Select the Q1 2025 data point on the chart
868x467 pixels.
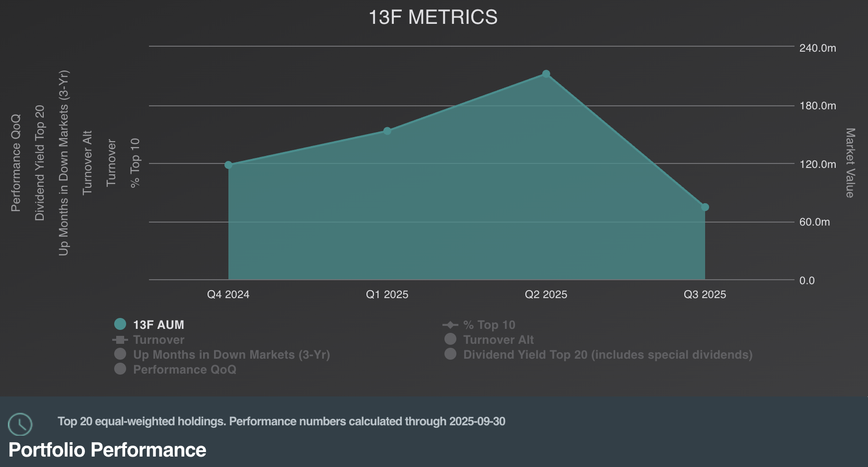point(387,131)
